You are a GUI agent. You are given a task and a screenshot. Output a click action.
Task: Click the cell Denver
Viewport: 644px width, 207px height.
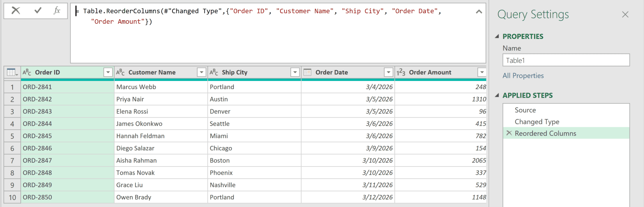point(254,111)
